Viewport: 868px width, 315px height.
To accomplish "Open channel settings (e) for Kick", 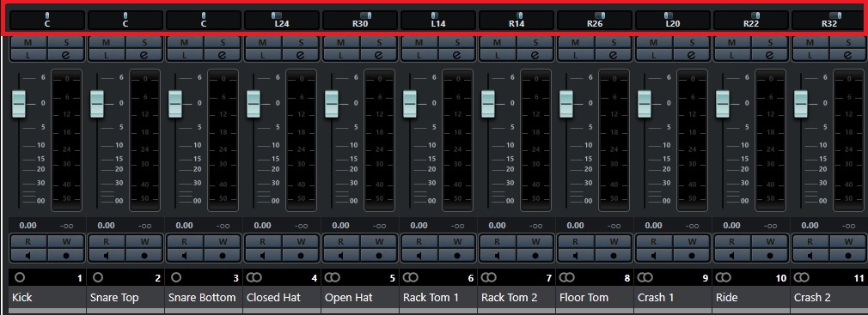I will click(66, 55).
